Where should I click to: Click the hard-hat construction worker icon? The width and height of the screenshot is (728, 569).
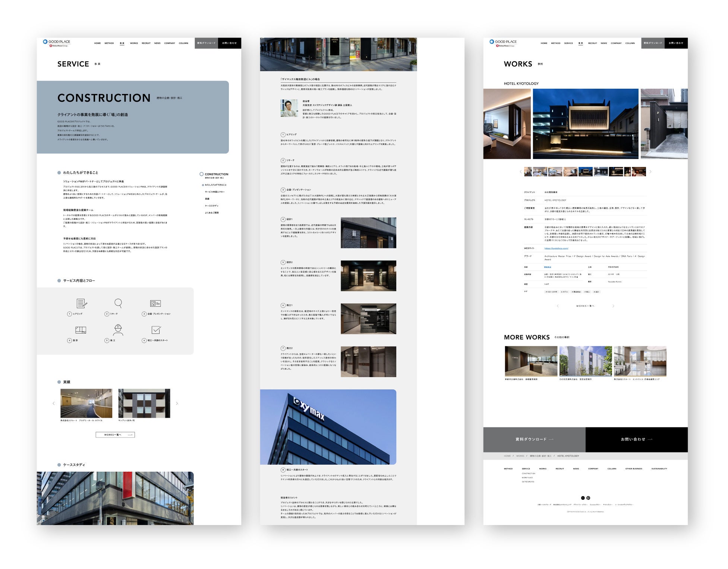tap(118, 330)
